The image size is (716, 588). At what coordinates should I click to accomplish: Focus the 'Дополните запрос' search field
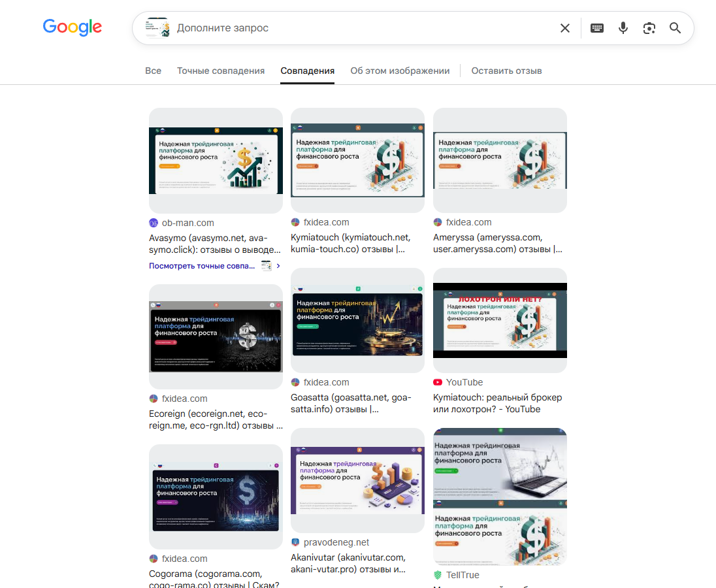point(365,28)
